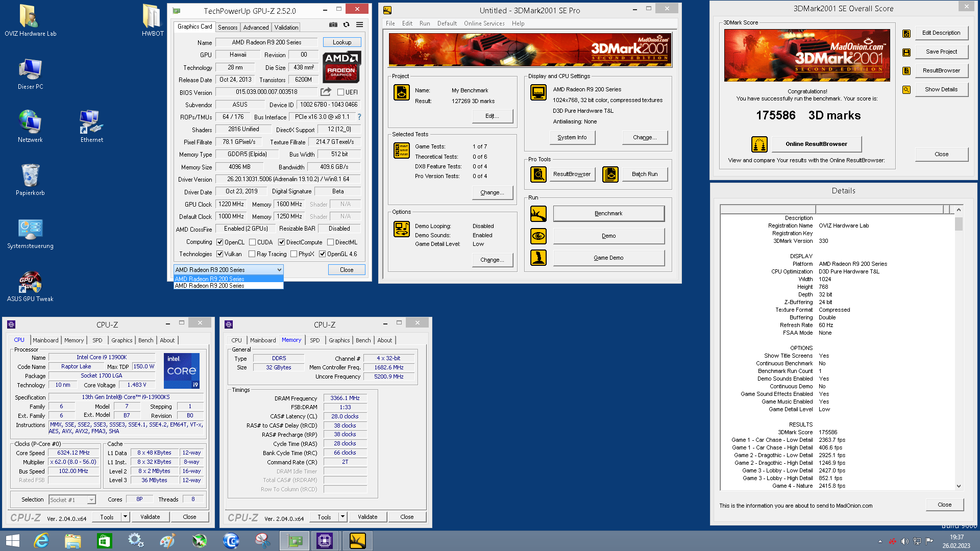Open Internet Explorer in taskbar
980x551 pixels.
(41, 541)
